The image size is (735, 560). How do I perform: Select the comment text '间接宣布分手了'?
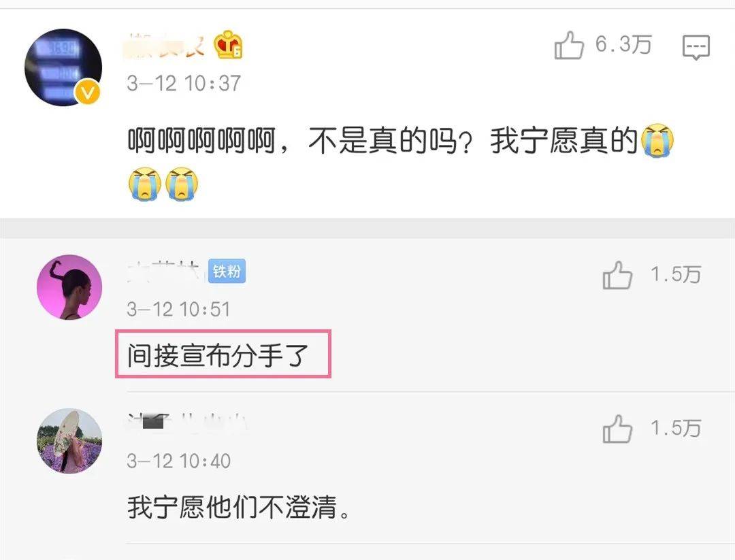(218, 355)
